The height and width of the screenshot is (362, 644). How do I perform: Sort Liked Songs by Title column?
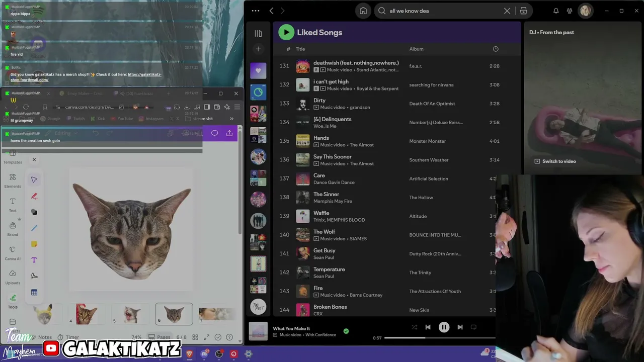coord(300,49)
